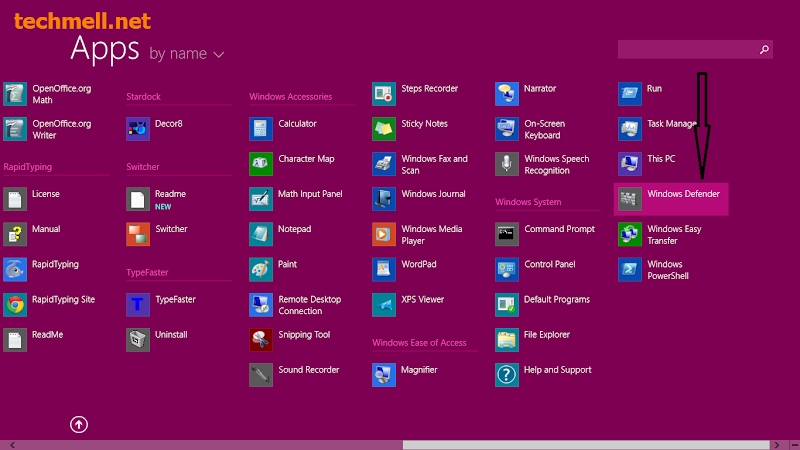Open the RapidTyping Manual icon
This screenshot has height=450, width=800.
click(x=15, y=235)
